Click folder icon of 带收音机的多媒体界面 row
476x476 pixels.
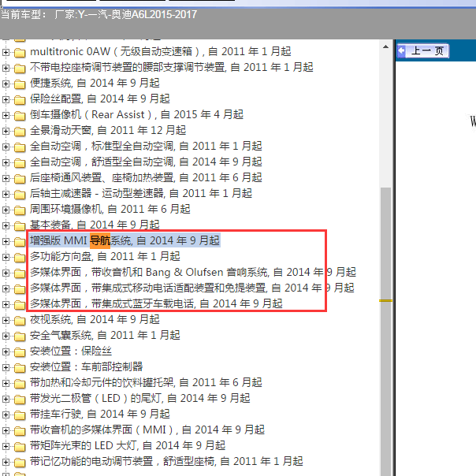[20, 431]
